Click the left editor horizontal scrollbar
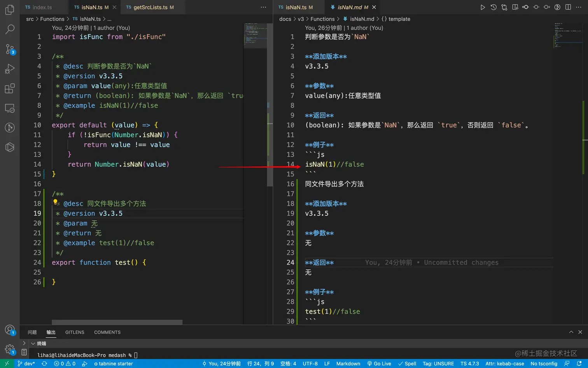The width and height of the screenshot is (588, 368). [117, 322]
